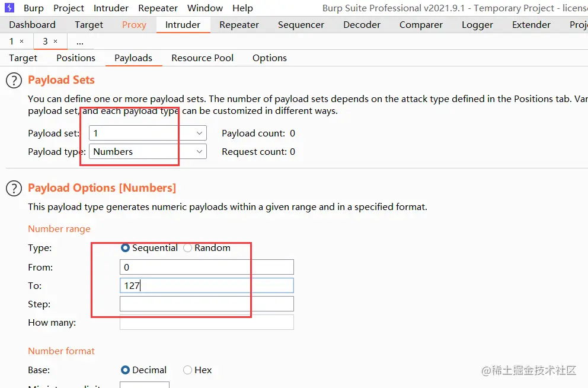Switch to the Comparer tab
The height and width of the screenshot is (388, 588).
(421, 25)
